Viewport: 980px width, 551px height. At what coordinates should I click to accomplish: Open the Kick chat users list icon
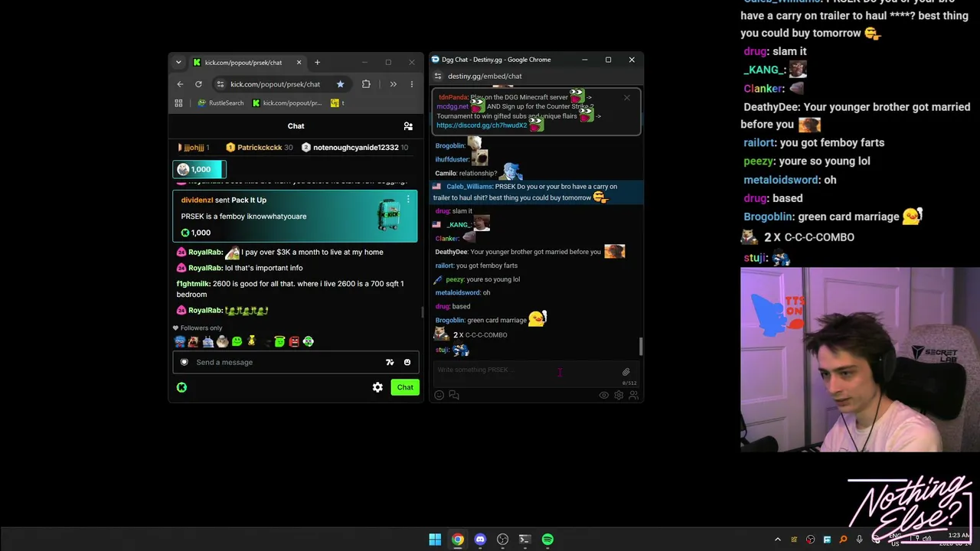[x=408, y=126]
